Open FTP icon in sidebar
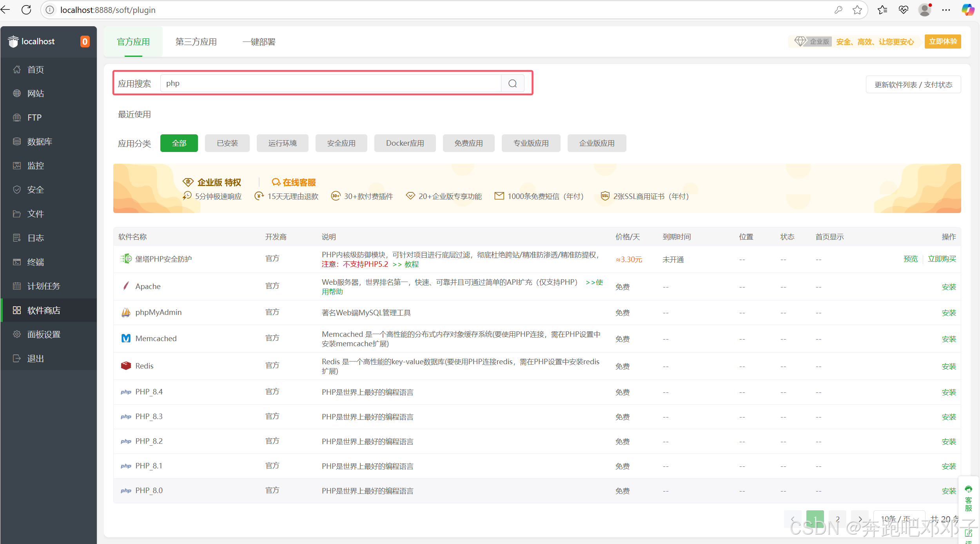 17,117
